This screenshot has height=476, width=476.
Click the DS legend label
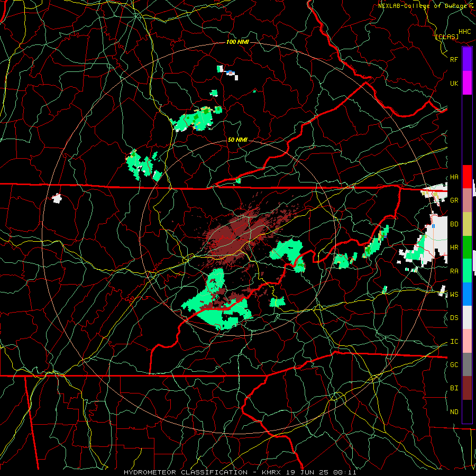[x=454, y=318]
